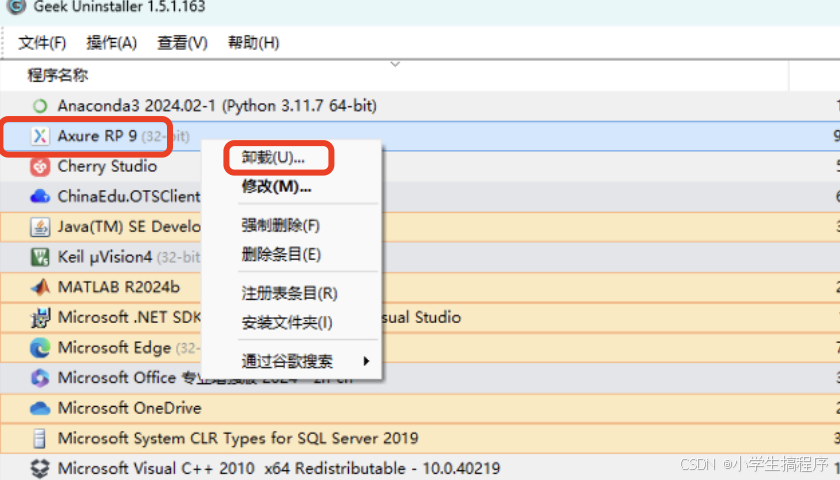This screenshot has height=480, width=840.
Task: Click the Java(TM) SE icon
Action: [x=40, y=227]
